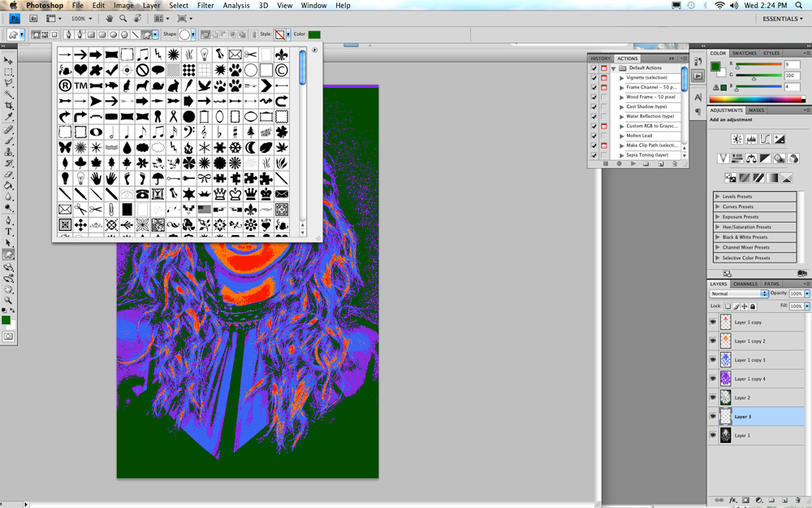
Task: Select the Custom Shape tool in toolbox
Action: click(x=8, y=254)
